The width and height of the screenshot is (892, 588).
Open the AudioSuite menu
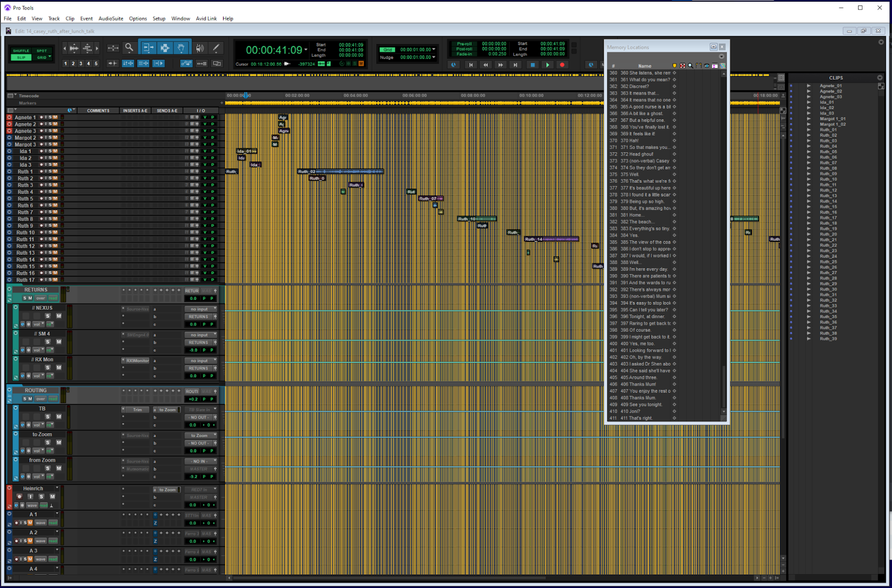[x=111, y=18]
